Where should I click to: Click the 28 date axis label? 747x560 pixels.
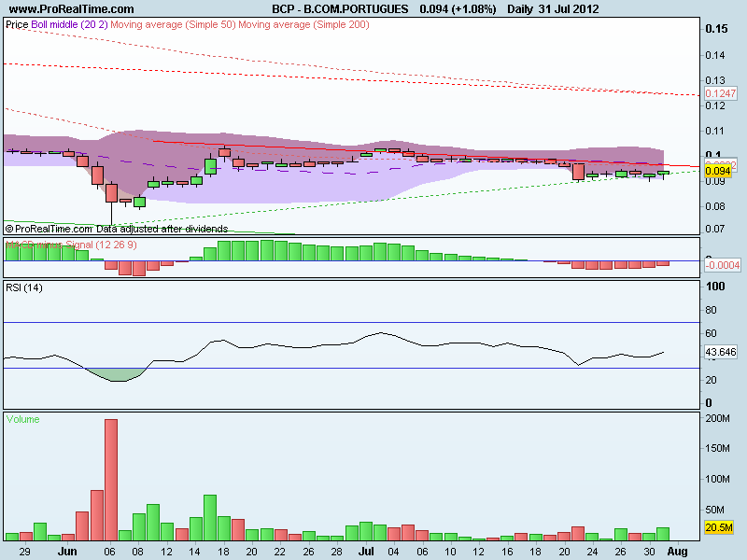point(337,552)
